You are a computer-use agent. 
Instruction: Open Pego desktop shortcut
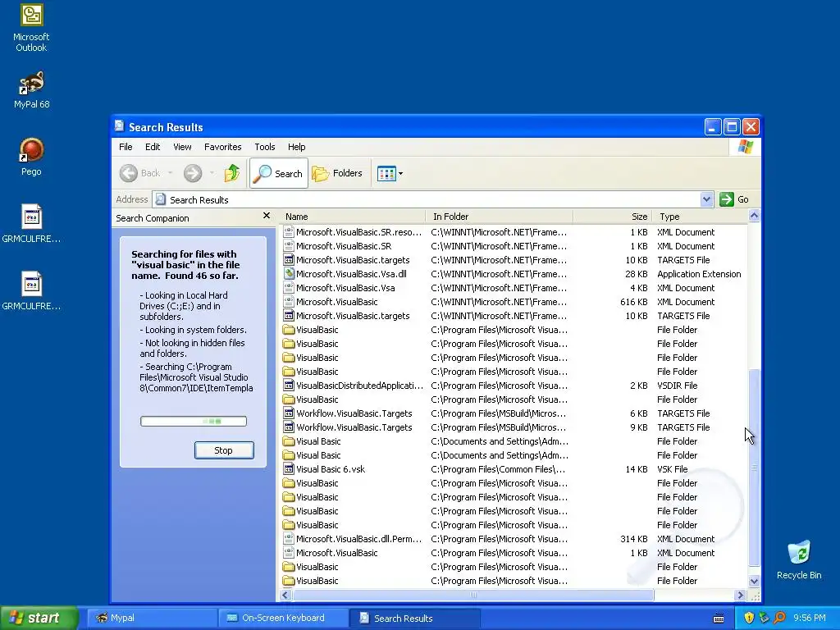[x=31, y=157]
